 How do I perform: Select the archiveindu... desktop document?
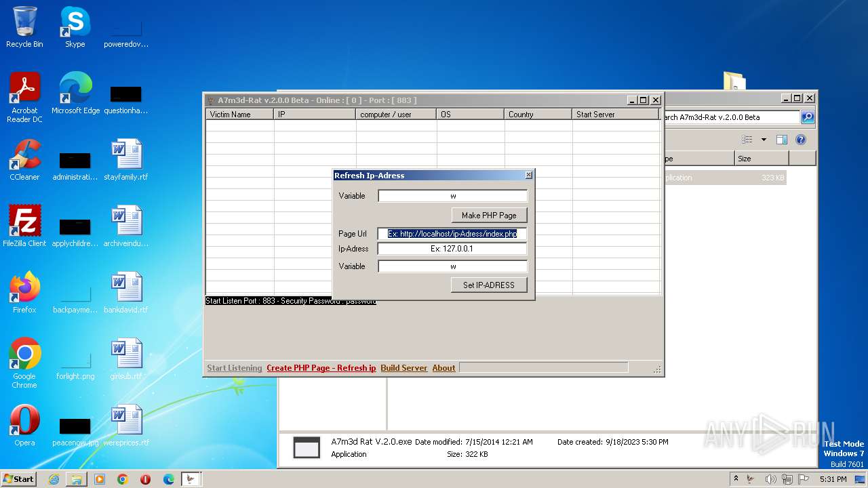pos(126,226)
